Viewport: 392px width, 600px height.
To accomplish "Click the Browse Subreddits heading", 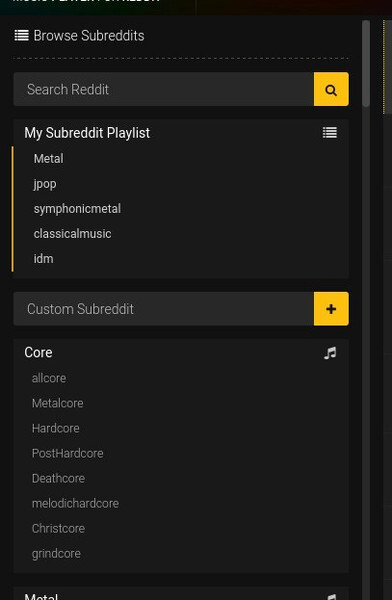I will [x=89, y=36].
